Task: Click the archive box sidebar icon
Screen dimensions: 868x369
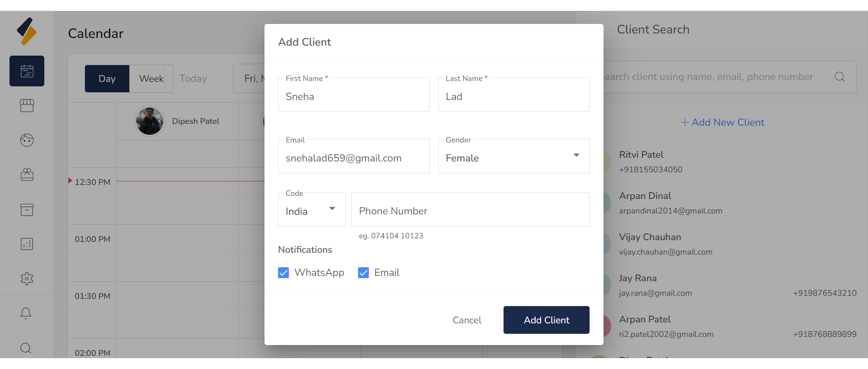Action: [x=27, y=209]
